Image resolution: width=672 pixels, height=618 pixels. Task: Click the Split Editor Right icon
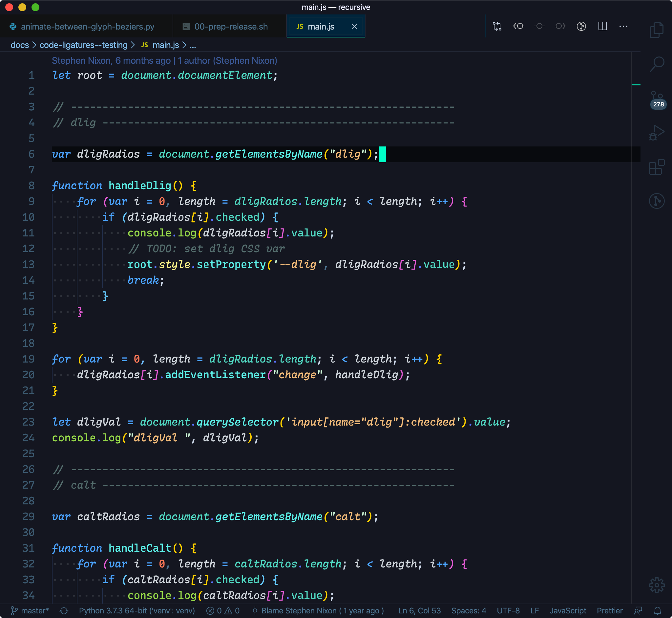(x=602, y=26)
